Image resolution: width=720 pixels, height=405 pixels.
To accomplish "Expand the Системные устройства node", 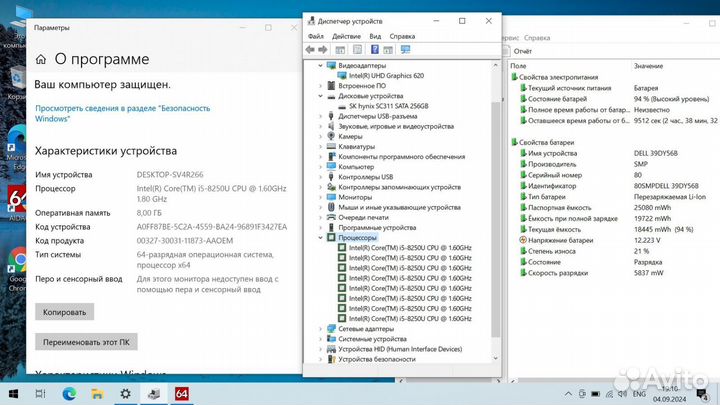I will pos(321,339).
